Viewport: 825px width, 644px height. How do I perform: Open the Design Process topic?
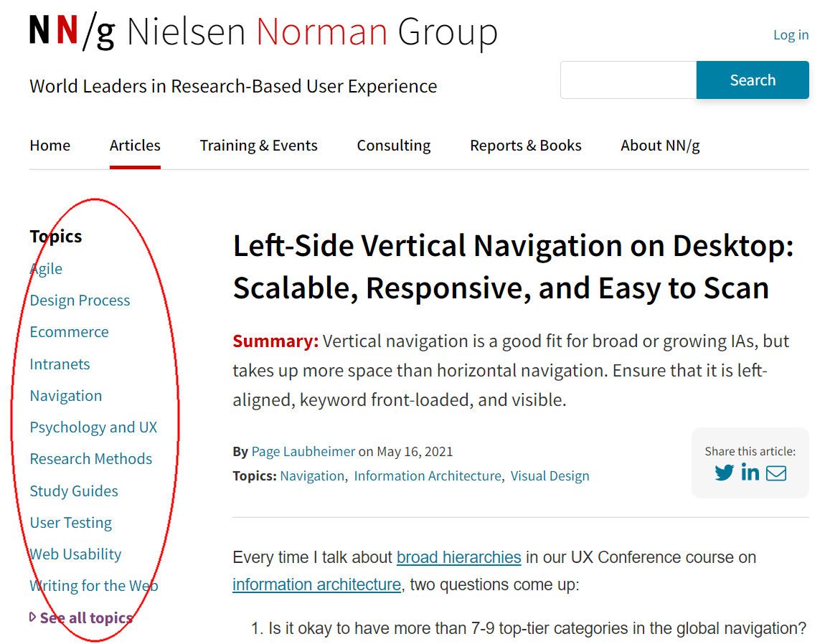(80, 300)
